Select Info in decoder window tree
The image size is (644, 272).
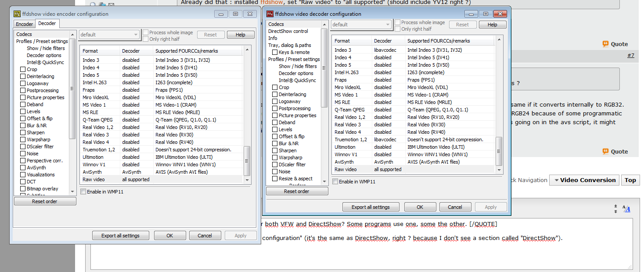click(273, 38)
